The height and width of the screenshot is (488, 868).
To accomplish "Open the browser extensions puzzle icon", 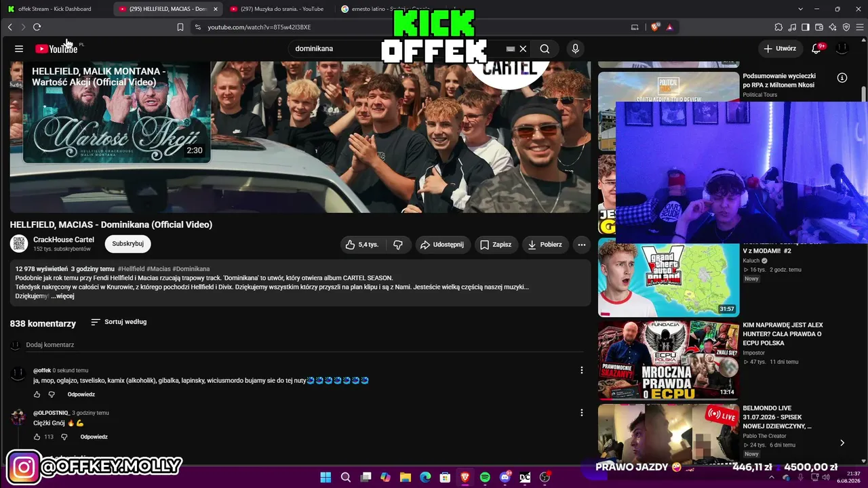I will [778, 27].
